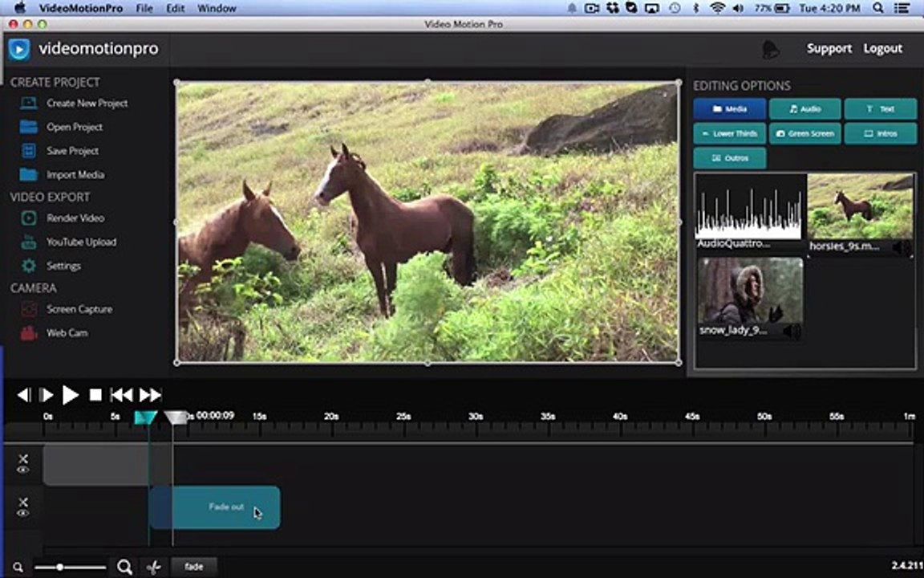Open the Green Screen tab
The width and height of the screenshot is (924, 578).
click(805, 134)
